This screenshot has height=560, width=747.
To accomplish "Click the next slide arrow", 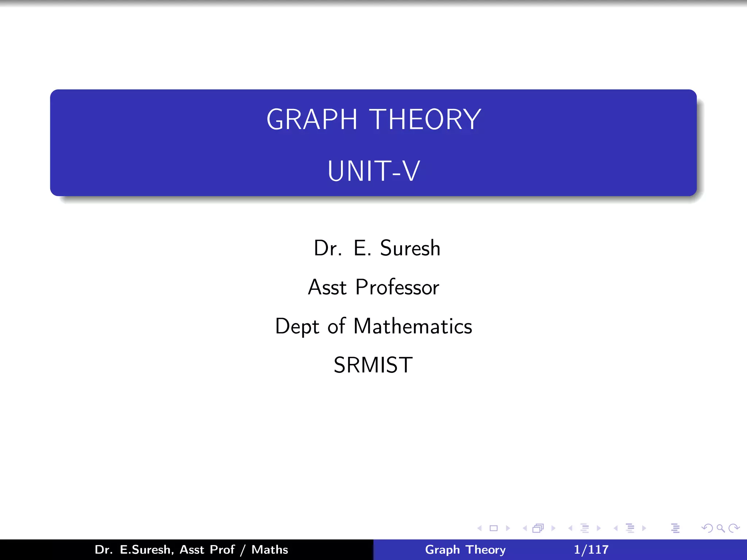I will coord(508,528).
